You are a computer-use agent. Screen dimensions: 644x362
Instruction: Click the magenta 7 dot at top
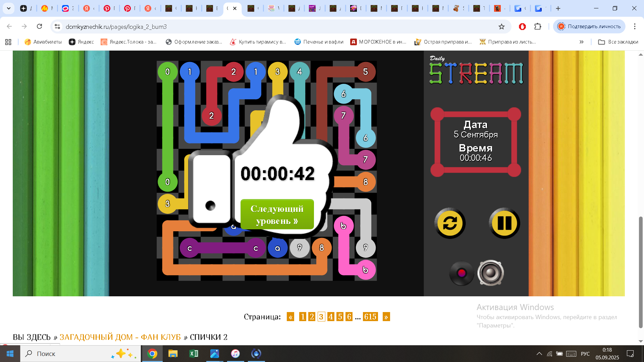[343, 116]
